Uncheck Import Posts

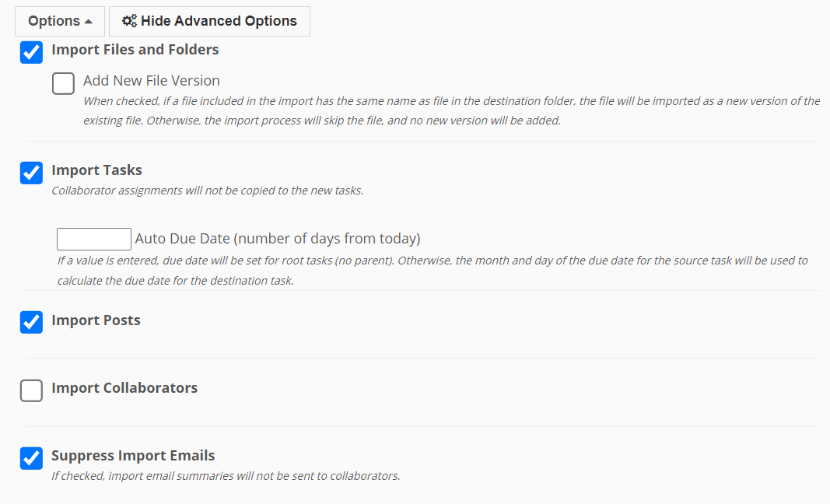tap(30, 322)
